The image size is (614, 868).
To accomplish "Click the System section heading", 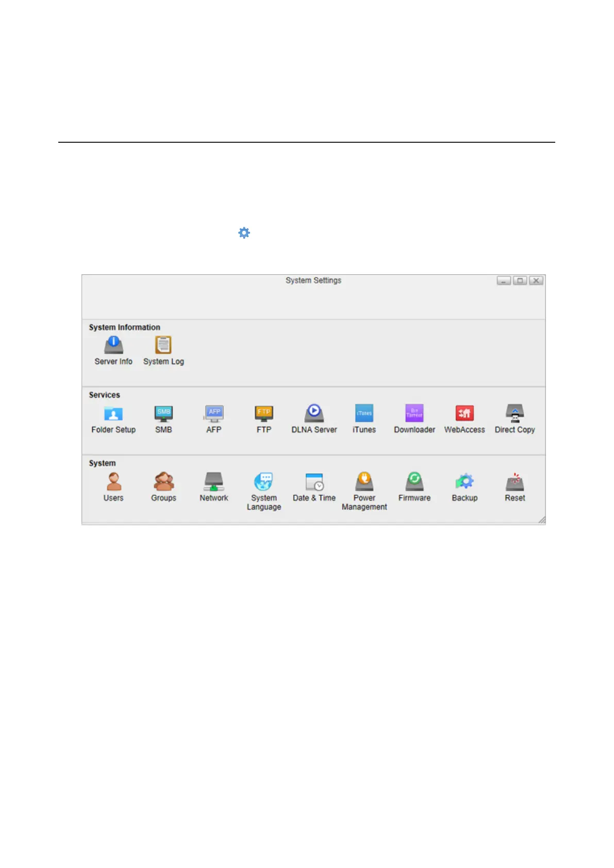I will click(x=102, y=463).
